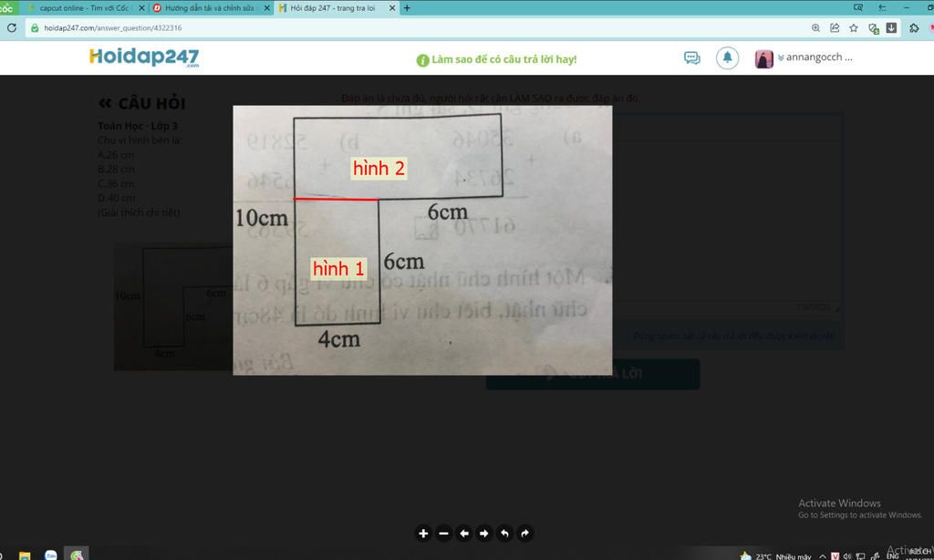Open a new browser tab
This screenshot has height=560, width=934.
pyautogui.click(x=407, y=7)
